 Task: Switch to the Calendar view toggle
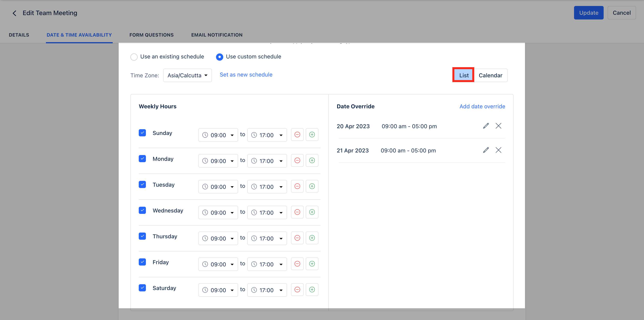pyautogui.click(x=490, y=75)
